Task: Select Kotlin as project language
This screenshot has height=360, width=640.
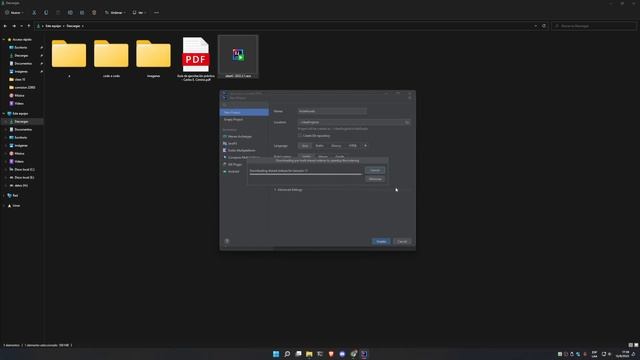Action: pos(320,146)
